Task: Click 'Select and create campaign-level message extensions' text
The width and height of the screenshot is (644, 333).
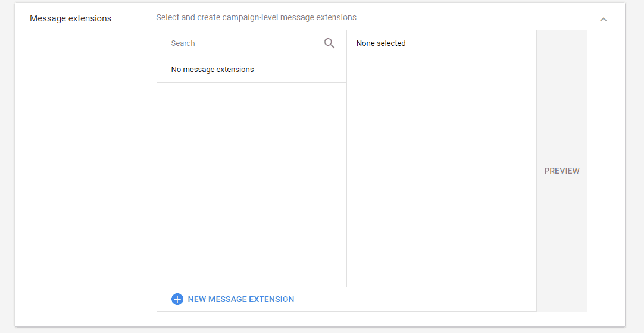Action: pos(257,18)
